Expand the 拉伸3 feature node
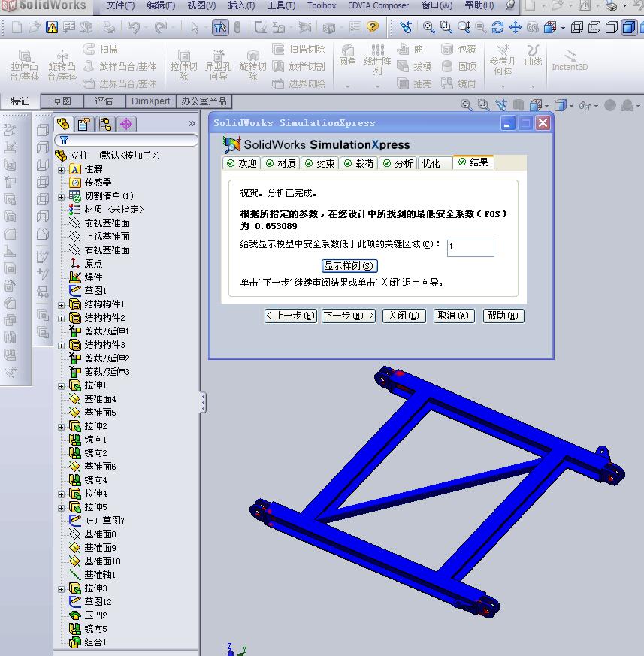Image resolution: width=644 pixels, height=656 pixels. coord(61,589)
